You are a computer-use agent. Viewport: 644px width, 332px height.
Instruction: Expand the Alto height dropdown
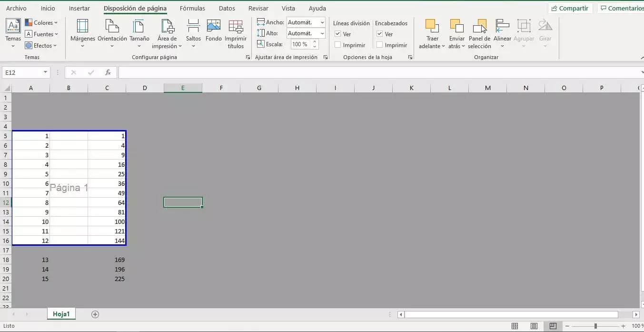pyautogui.click(x=322, y=33)
